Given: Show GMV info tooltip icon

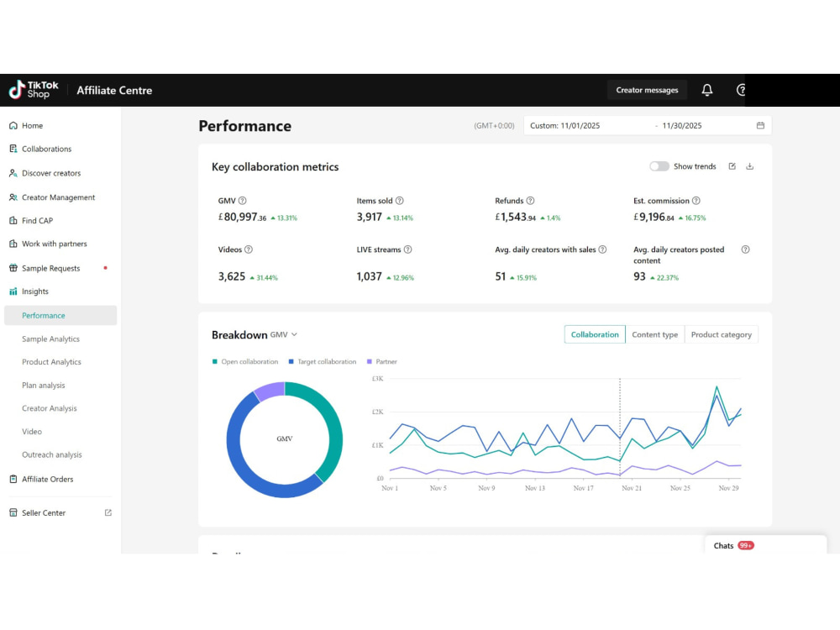Looking at the screenshot, I should (242, 201).
